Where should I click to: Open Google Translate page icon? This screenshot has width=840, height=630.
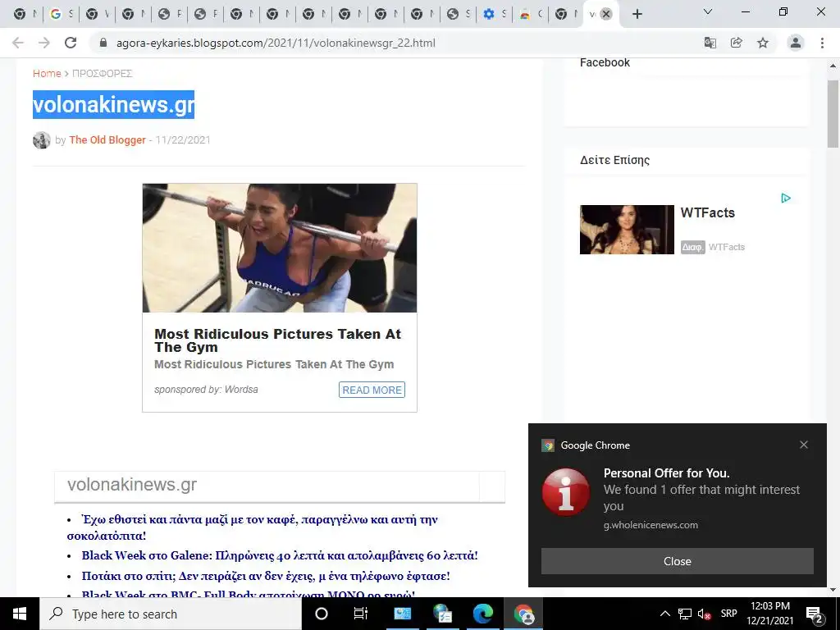pyautogui.click(x=710, y=43)
